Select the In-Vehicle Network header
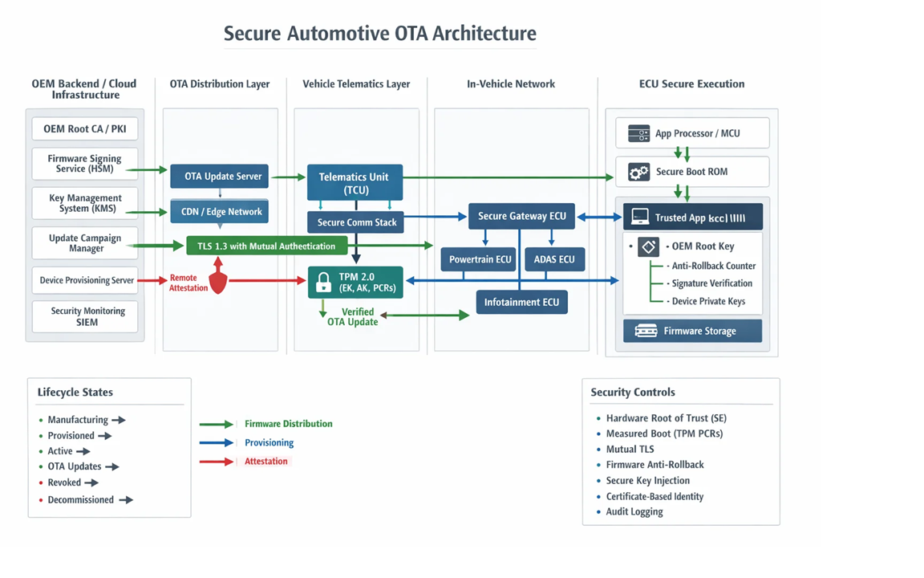This screenshot has width=924, height=578. pos(511,83)
